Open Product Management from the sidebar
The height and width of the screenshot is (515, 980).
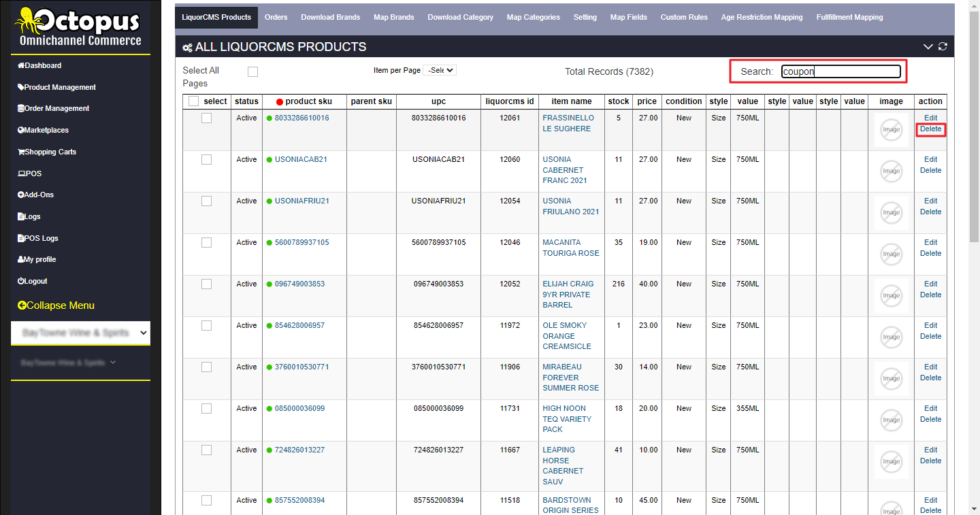(60, 87)
